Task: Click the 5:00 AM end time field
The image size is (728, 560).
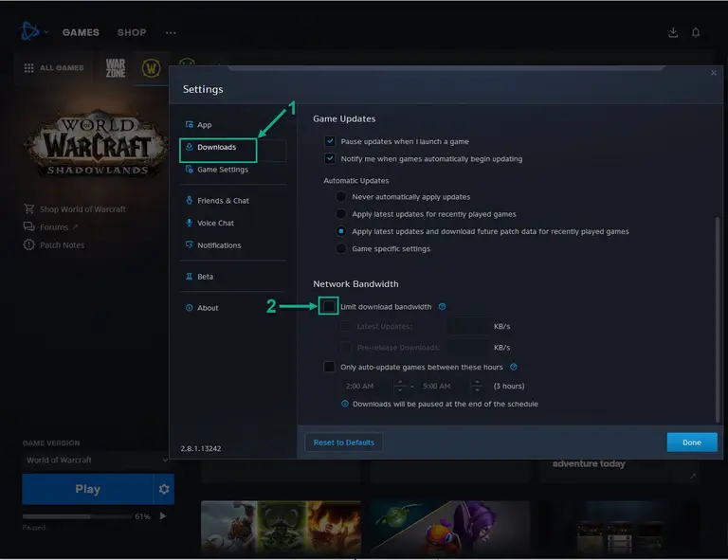Action: (445, 386)
